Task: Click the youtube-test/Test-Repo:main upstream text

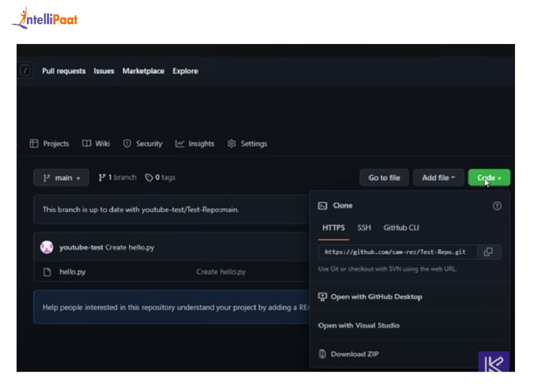Action: coord(190,210)
